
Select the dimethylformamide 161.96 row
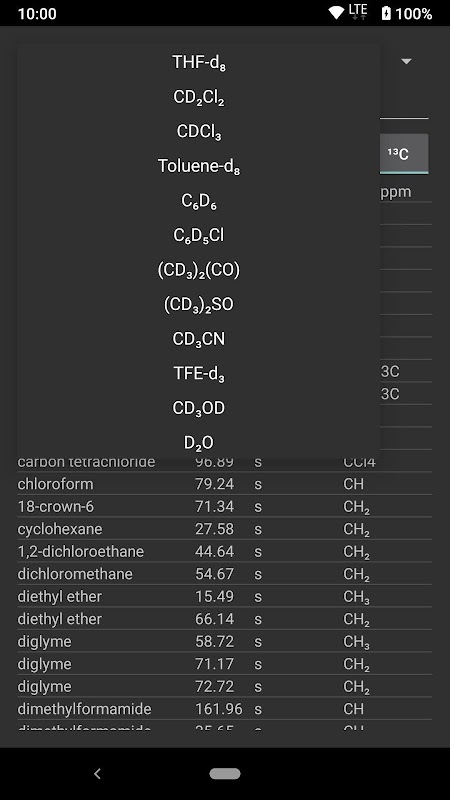click(224, 709)
